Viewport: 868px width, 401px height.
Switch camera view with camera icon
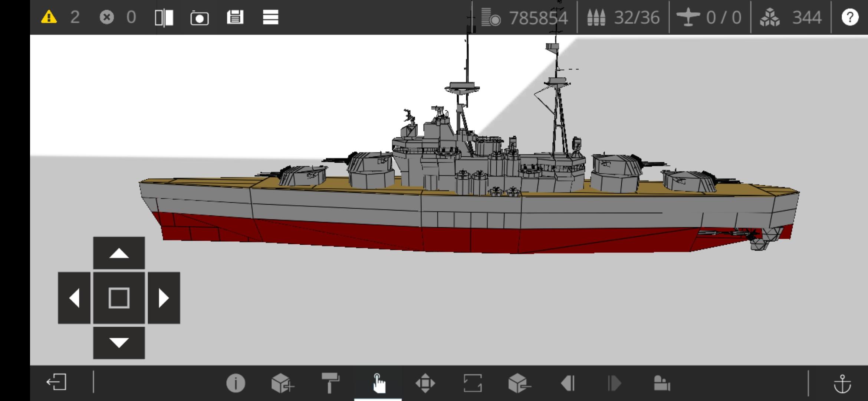pos(662,383)
